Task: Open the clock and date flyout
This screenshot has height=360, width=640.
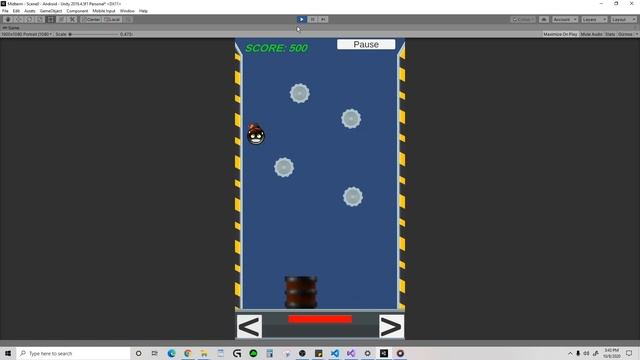Action: 611,353
